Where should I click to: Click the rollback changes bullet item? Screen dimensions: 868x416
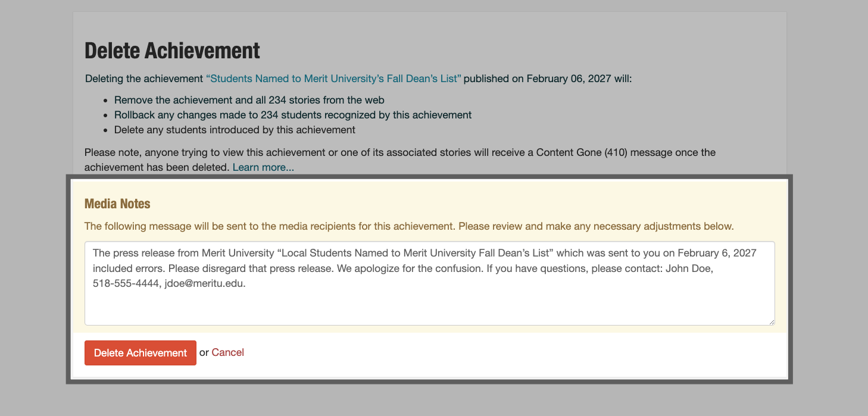(x=292, y=114)
